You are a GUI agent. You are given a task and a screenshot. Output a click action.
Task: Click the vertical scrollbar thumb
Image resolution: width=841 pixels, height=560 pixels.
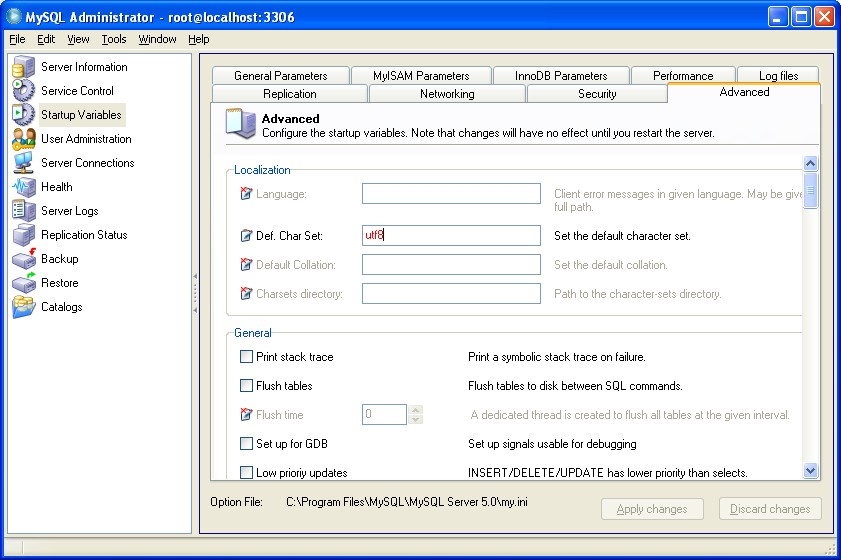[x=810, y=190]
